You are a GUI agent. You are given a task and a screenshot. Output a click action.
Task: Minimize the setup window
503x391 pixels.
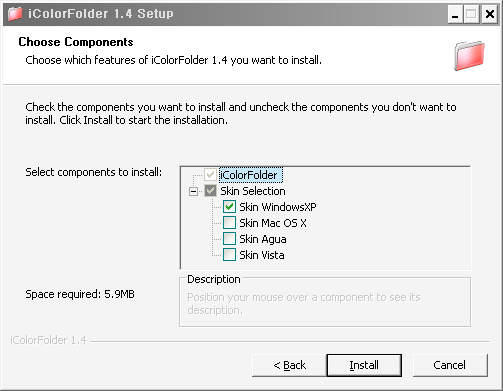pos(455,14)
